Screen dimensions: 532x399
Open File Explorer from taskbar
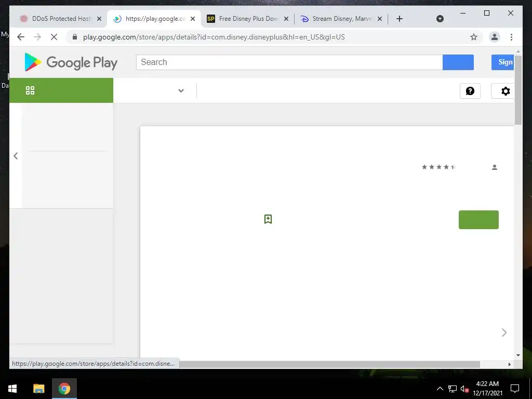pyautogui.click(x=38, y=389)
